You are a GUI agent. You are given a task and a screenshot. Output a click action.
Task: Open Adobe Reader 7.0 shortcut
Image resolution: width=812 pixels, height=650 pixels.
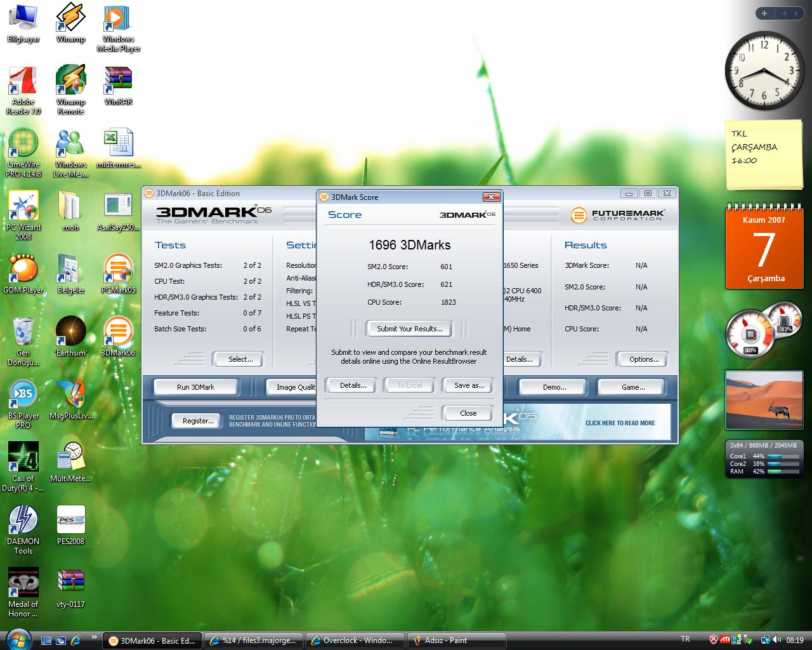point(23,91)
